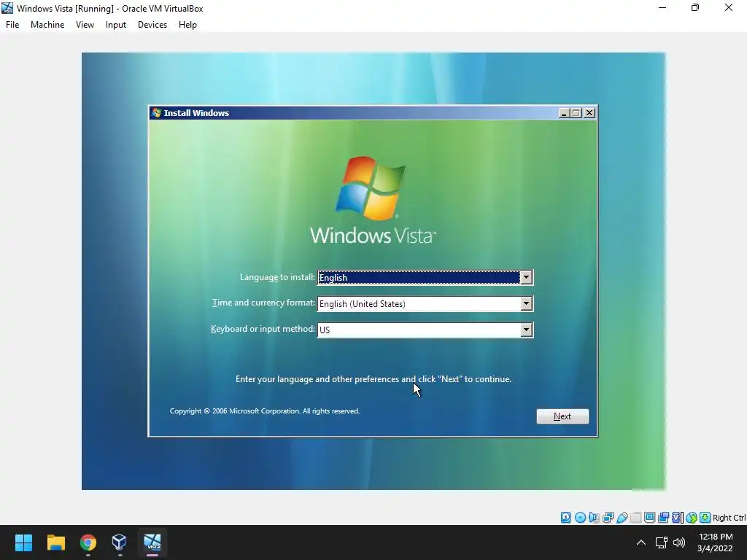Open the Input menu
The height and width of the screenshot is (560, 747).
pyautogui.click(x=116, y=25)
